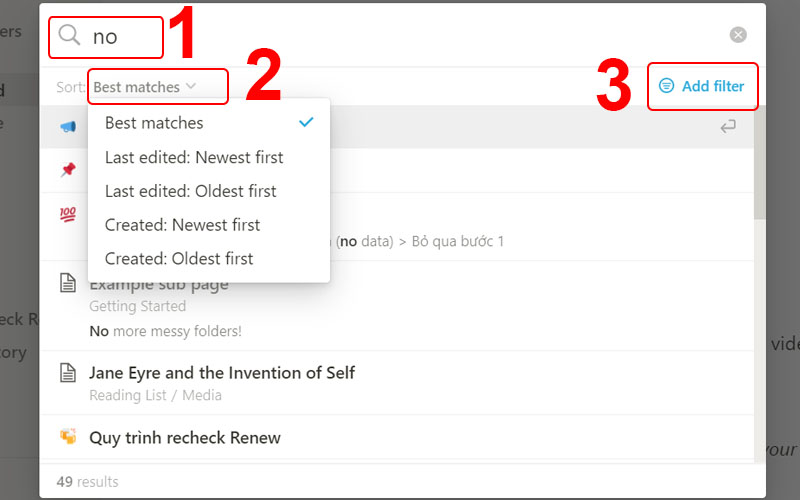Open Jane Eyre and the Invention of Self

(222, 373)
